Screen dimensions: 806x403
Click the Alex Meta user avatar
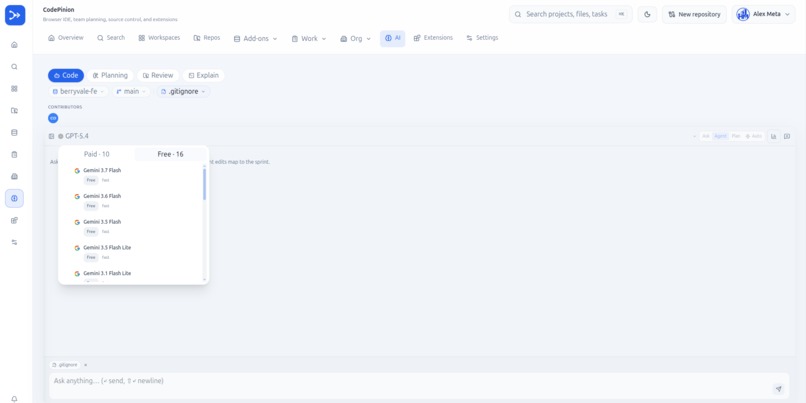pos(743,14)
